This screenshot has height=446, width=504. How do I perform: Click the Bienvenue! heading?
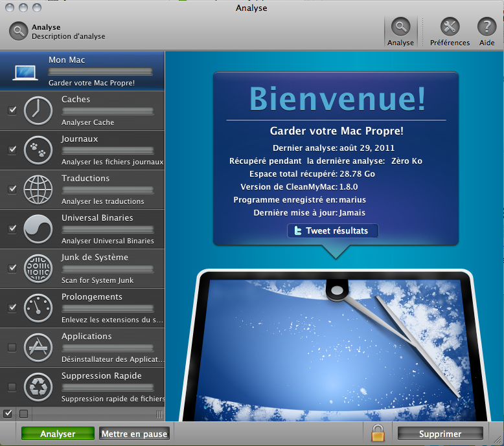pyautogui.click(x=337, y=98)
